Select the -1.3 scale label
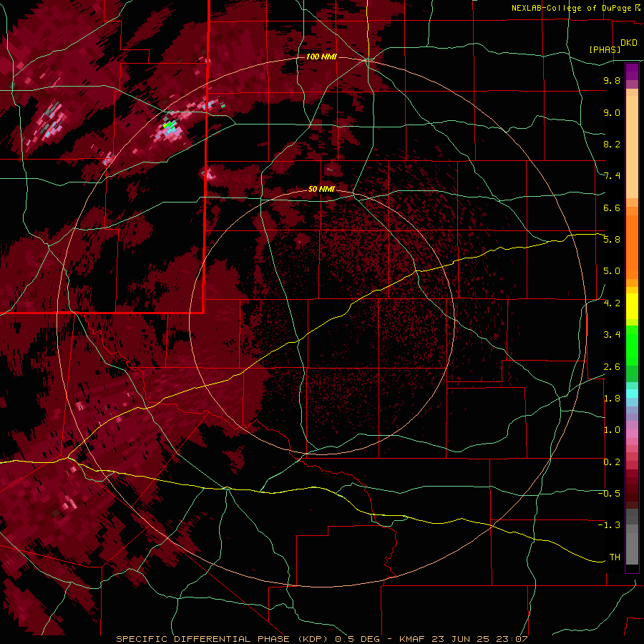 [609, 525]
